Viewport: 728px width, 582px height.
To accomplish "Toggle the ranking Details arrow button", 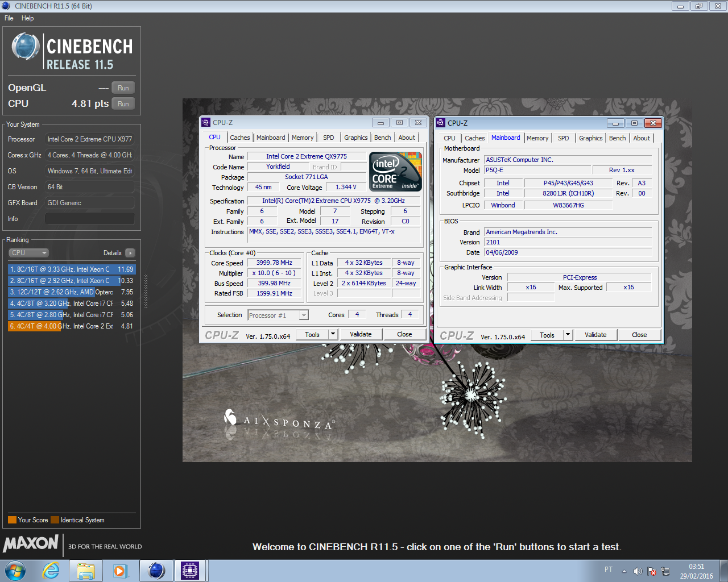I will [x=130, y=253].
